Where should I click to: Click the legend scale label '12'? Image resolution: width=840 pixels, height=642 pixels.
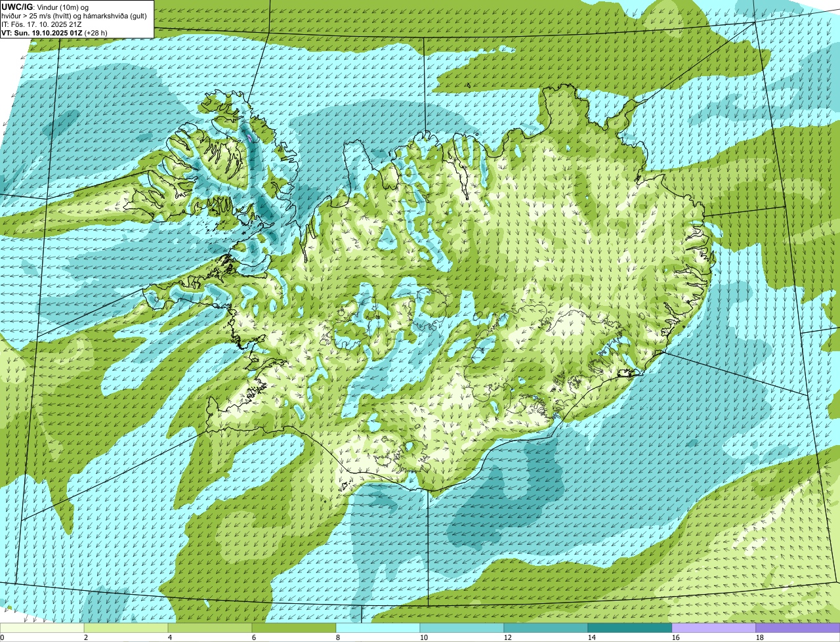[x=508, y=637]
